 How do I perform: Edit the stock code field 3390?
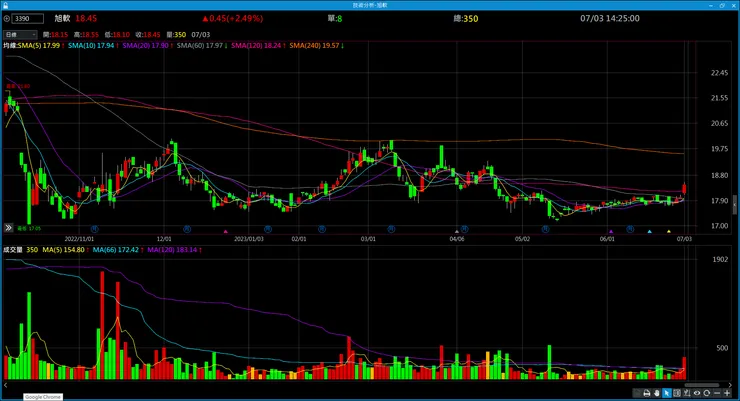[x=28, y=18]
